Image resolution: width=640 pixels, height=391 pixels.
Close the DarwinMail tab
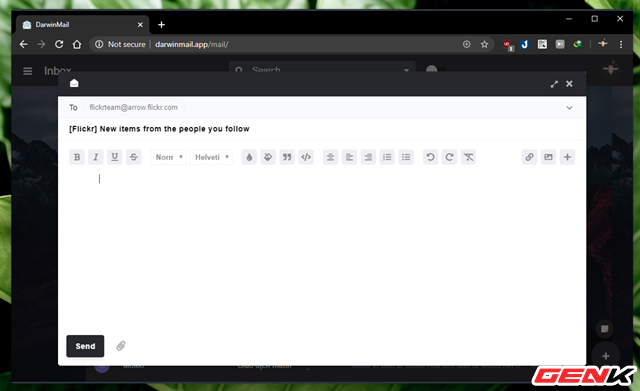[140, 25]
